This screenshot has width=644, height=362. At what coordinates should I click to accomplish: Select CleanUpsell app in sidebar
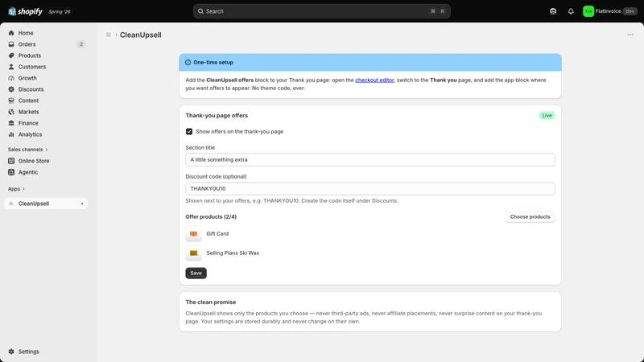46,204
